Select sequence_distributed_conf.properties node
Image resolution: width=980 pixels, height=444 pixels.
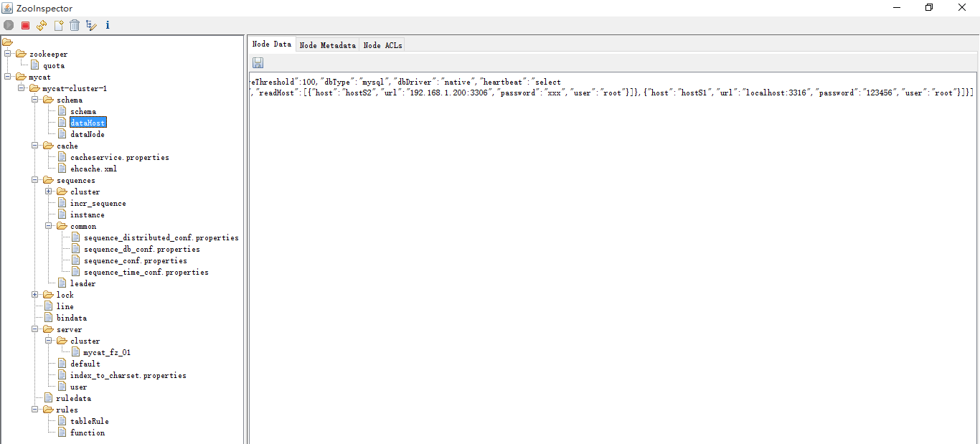click(x=161, y=237)
